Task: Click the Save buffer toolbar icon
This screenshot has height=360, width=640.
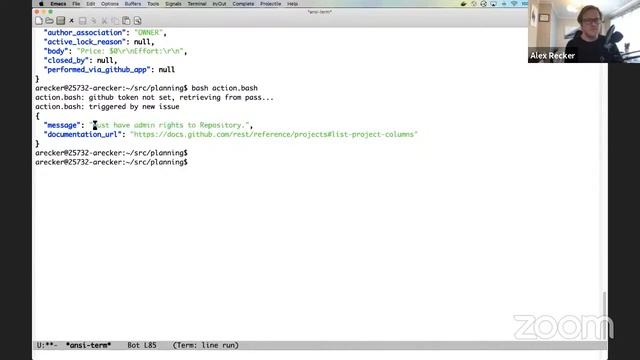Action: (82, 21)
